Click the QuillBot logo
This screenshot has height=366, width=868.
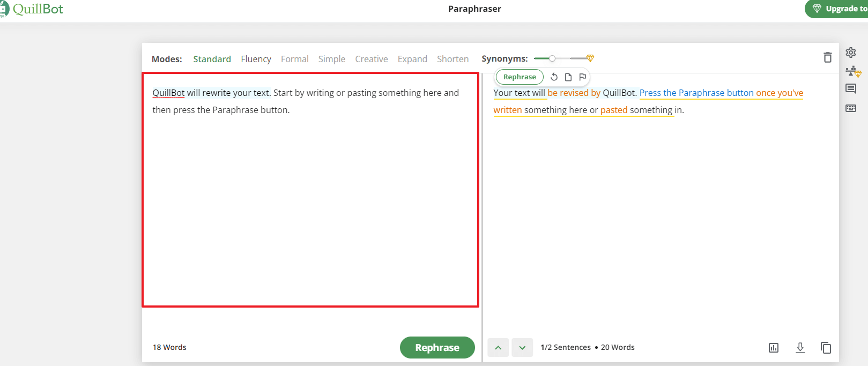(32, 9)
